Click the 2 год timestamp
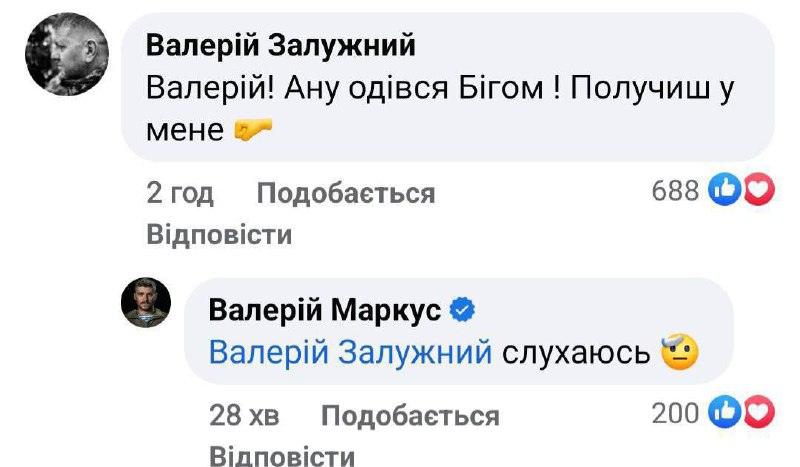The height and width of the screenshot is (467, 800). click(x=180, y=193)
